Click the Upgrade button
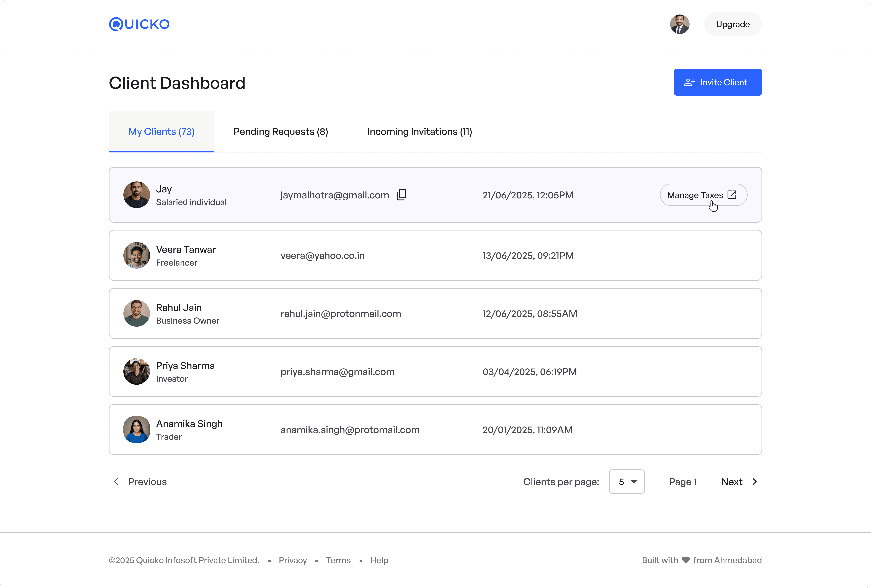The height and width of the screenshot is (588, 871). (x=733, y=24)
